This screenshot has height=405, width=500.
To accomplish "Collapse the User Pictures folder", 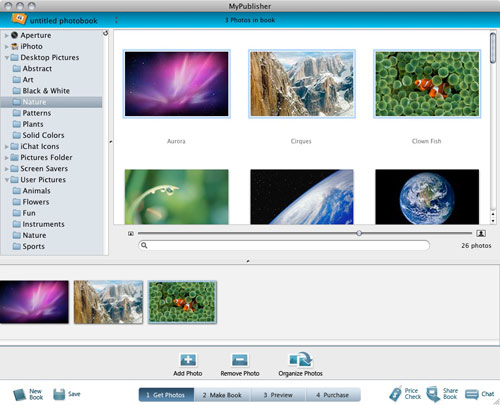I will (6, 180).
